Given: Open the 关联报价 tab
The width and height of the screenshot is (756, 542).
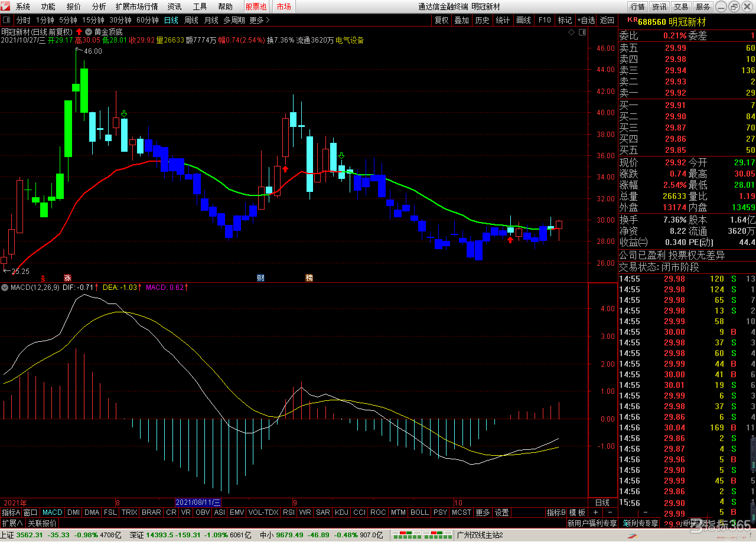Looking at the screenshot, I should (x=42, y=523).
